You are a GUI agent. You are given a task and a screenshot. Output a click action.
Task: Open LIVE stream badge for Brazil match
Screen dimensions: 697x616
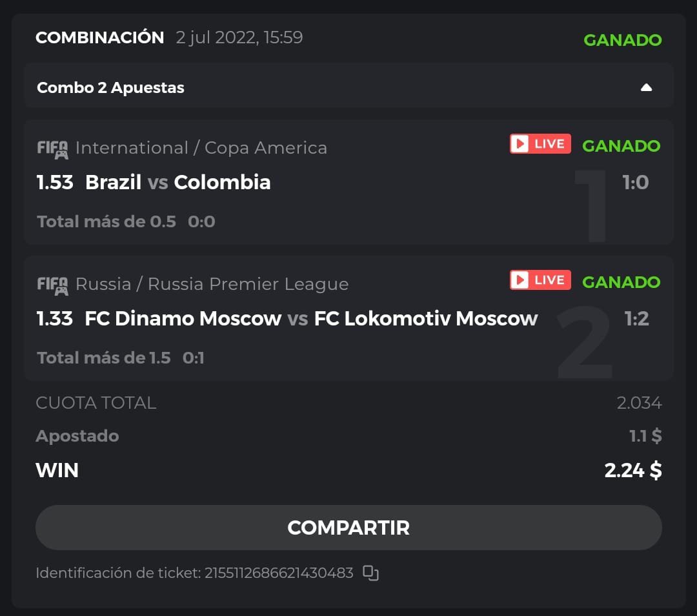click(x=540, y=144)
